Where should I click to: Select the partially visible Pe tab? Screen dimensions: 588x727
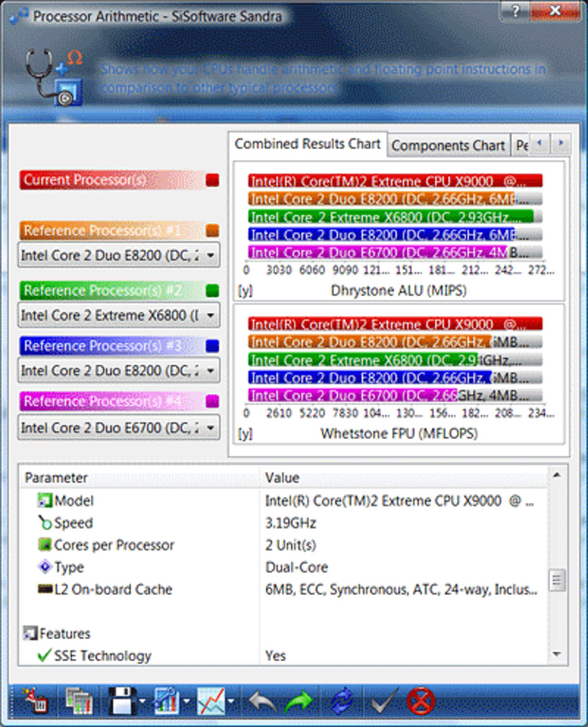521,145
